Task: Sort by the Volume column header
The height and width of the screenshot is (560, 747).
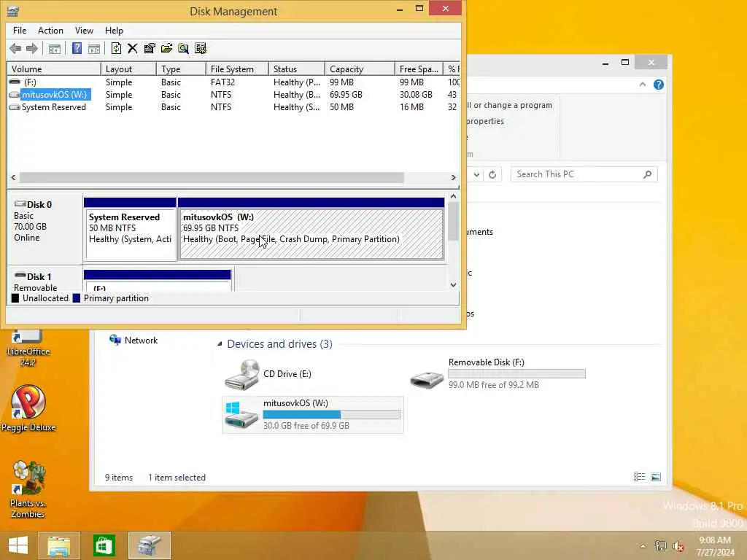Action: point(54,69)
